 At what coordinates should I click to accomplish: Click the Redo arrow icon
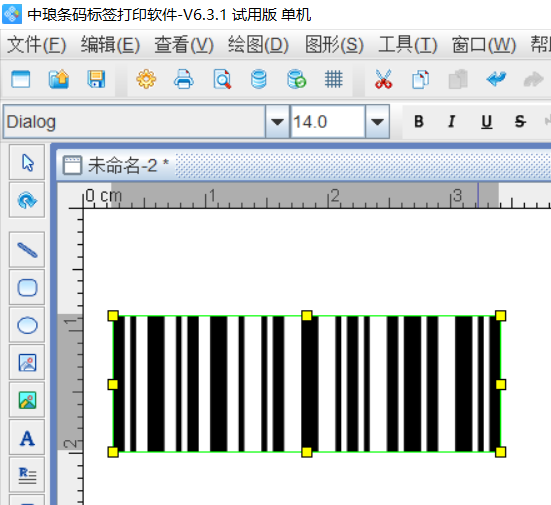(533, 79)
